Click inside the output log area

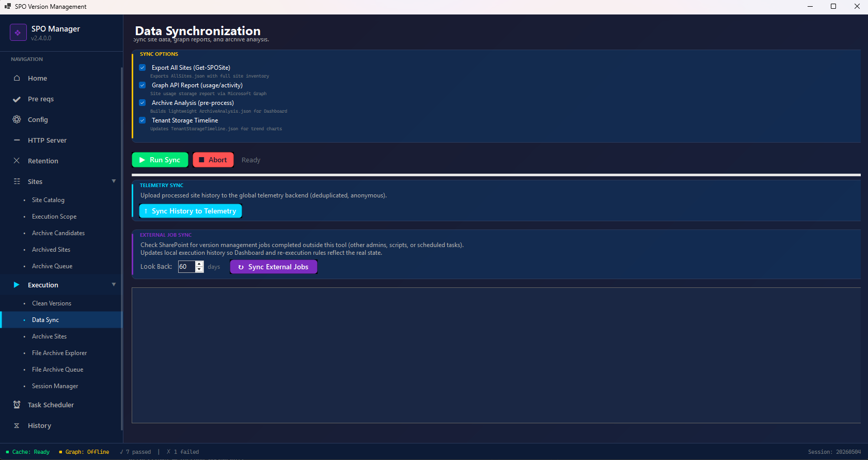coord(496,355)
